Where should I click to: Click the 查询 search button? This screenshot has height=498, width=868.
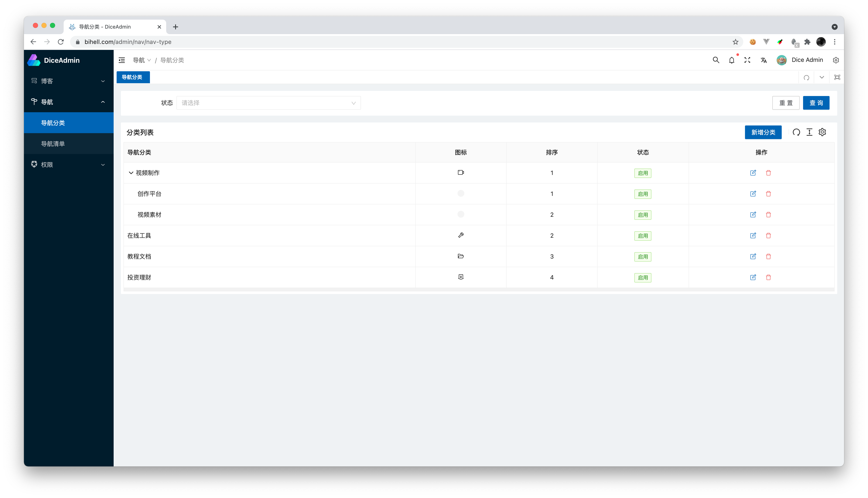(x=816, y=103)
